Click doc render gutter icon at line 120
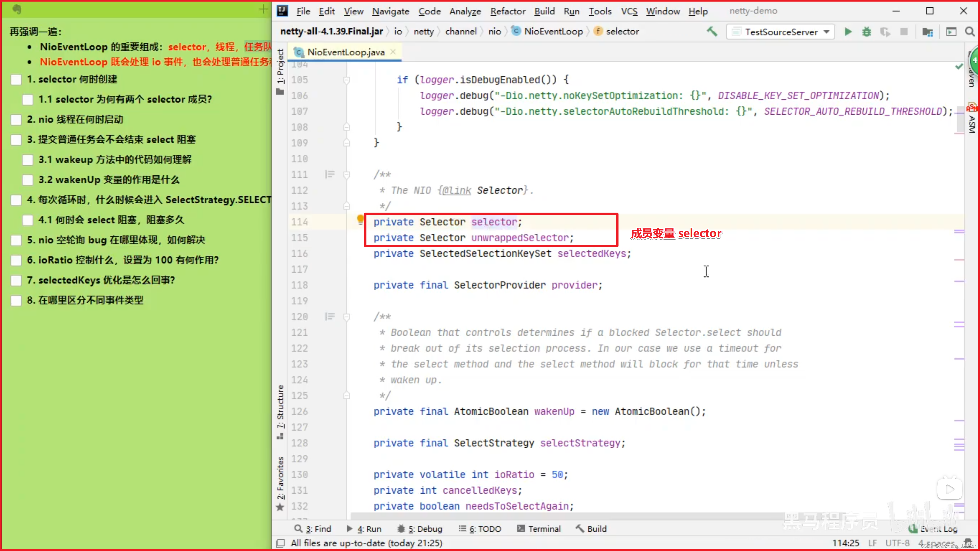Viewport: 980px width, 551px height. [330, 316]
